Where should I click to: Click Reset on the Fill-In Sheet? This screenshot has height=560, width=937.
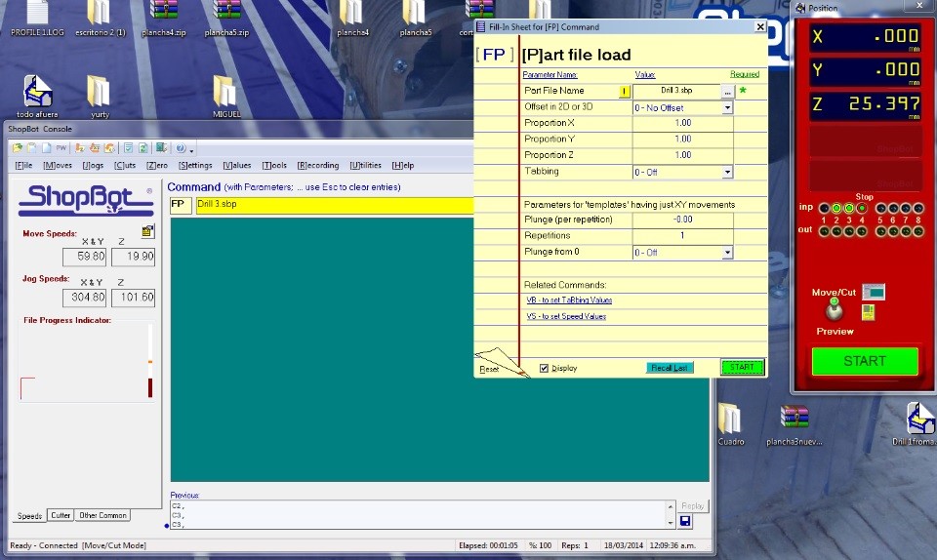click(489, 370)
